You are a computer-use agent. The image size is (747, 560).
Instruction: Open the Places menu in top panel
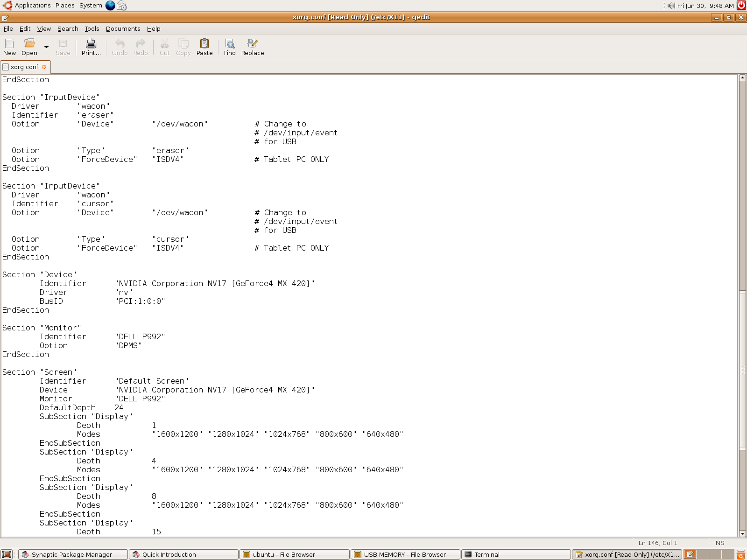(x=65, y=5)
